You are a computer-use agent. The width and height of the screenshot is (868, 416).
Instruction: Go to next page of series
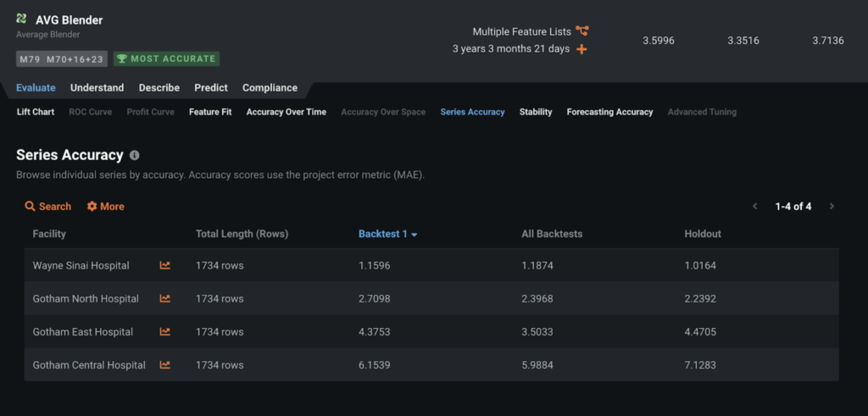[832, 207]
